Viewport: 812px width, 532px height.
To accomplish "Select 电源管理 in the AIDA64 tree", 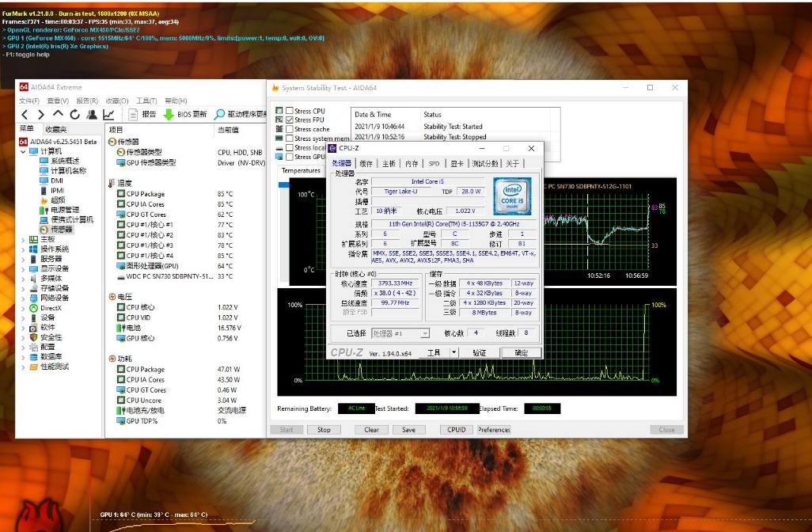I will click(59, 210).
